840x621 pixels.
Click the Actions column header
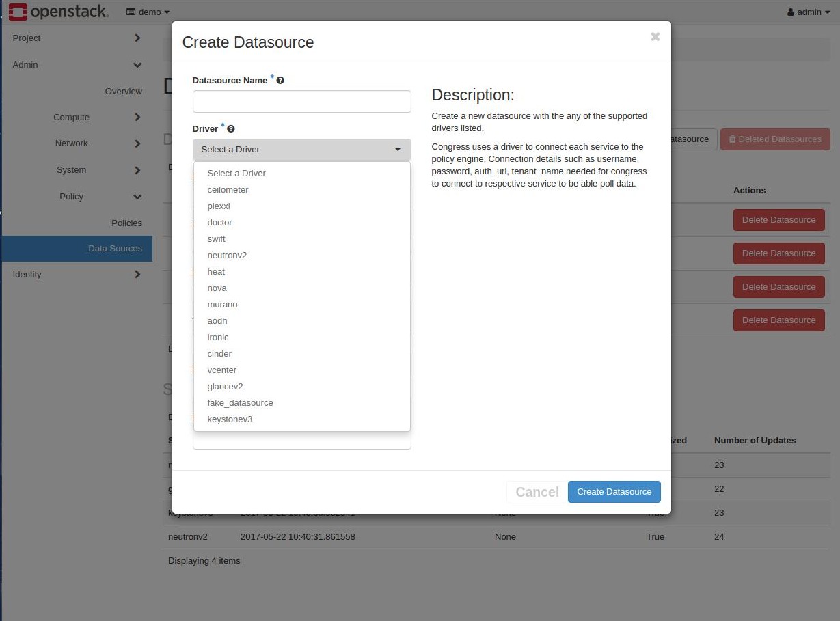750,191
